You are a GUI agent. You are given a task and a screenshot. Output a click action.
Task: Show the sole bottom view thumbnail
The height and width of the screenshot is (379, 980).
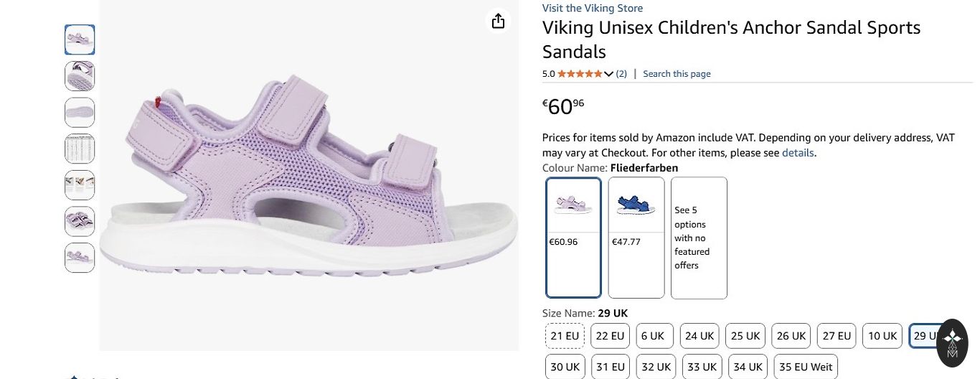pyautogui.click(x=80, y=113)
